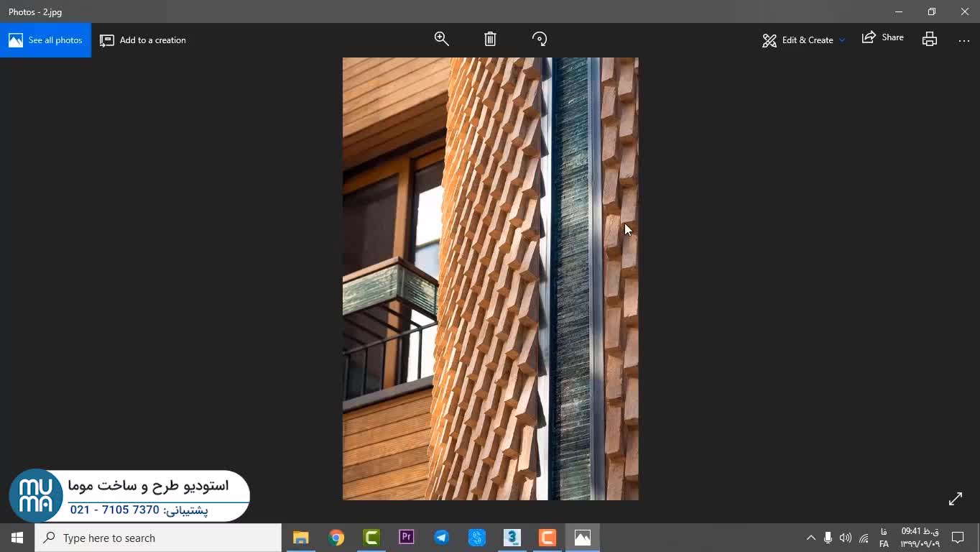
Task: Show hidden system tray icons
Action: [x=811, y=538]
